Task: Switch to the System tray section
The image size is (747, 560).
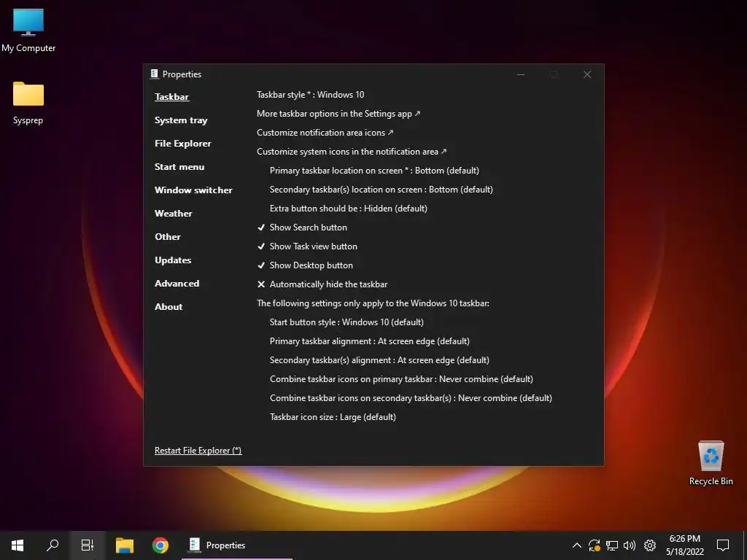Action: tap(181, 120)
